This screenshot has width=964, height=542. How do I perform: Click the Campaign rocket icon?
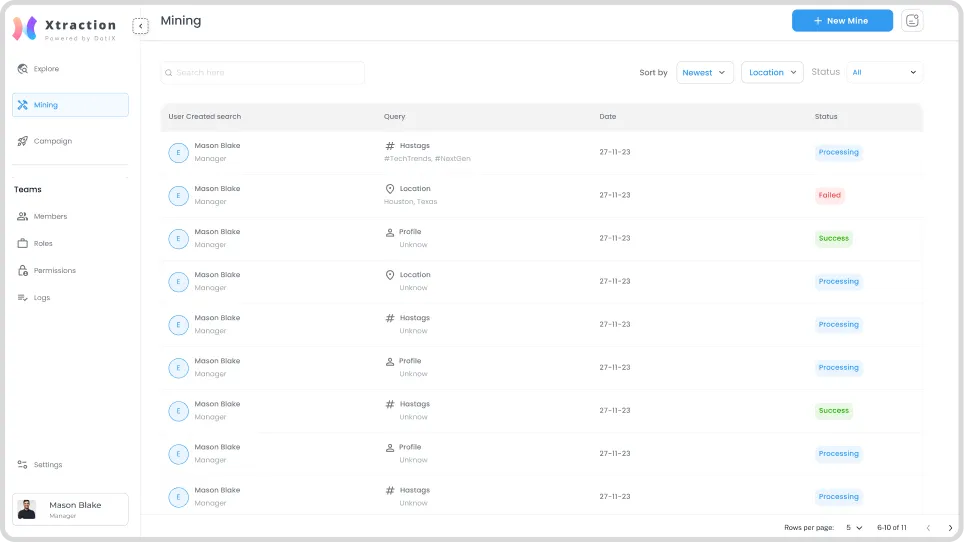[x=23, y=141]
